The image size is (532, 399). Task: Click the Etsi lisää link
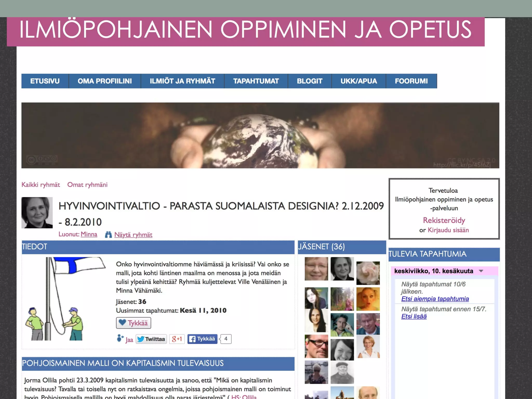(414, 316)
